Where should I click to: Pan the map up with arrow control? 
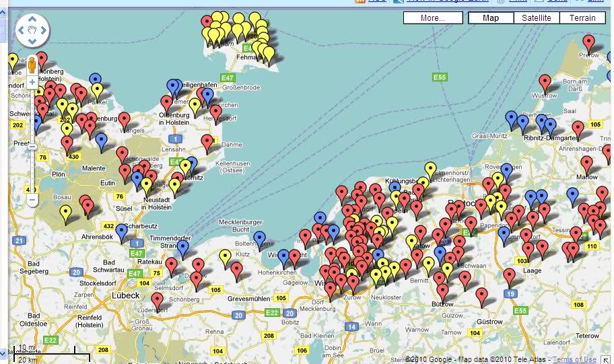[x=32, y=19]
